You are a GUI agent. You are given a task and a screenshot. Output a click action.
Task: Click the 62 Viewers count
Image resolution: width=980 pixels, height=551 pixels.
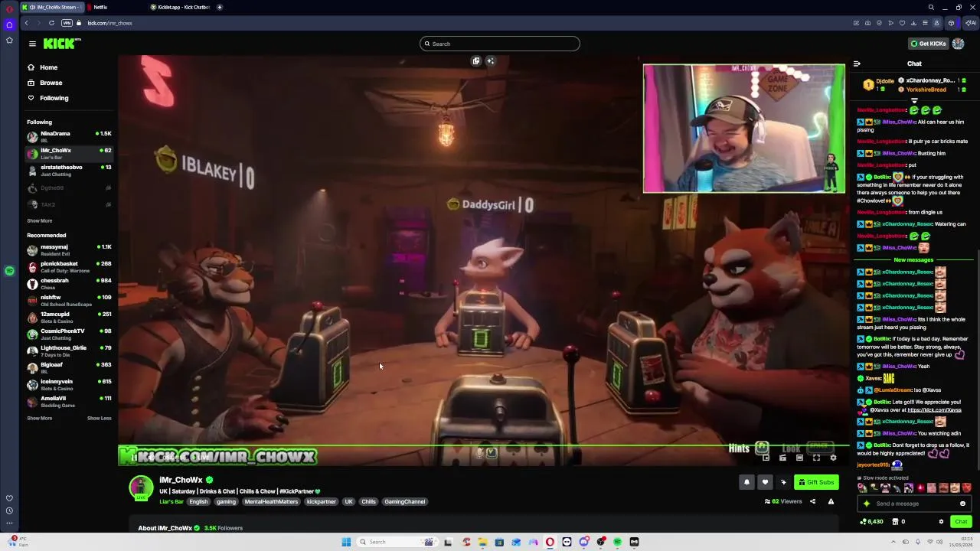782,501
